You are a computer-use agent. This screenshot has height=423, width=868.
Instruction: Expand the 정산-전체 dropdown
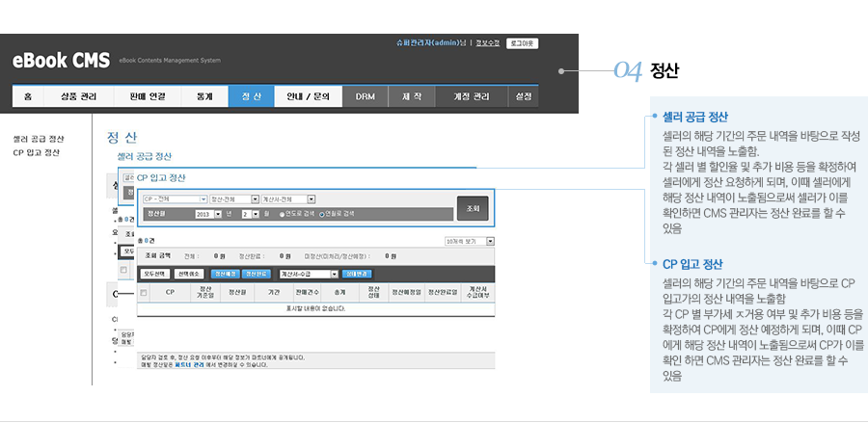pyautogui.click(x=234, y=199)
